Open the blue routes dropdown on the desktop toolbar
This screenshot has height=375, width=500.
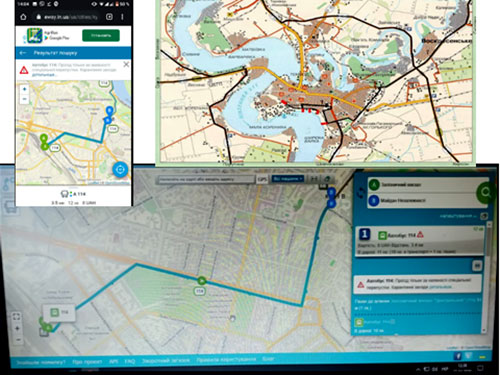[288, 179]
